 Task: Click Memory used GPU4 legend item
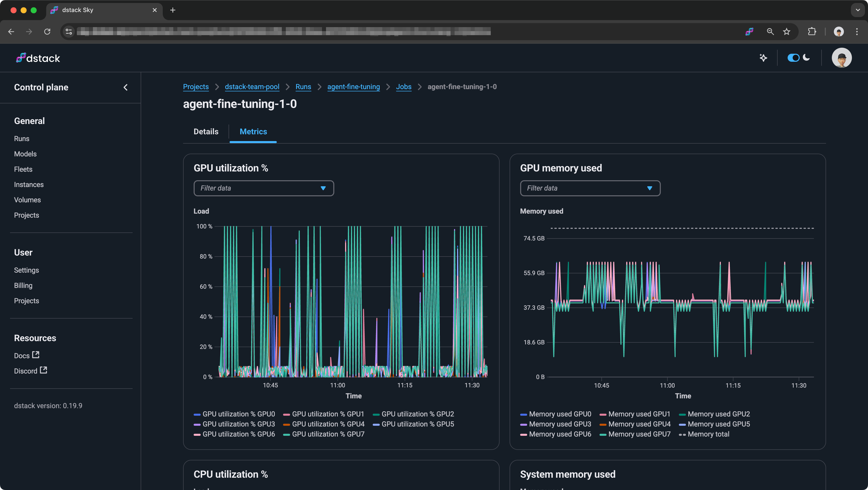click(635, 424)
